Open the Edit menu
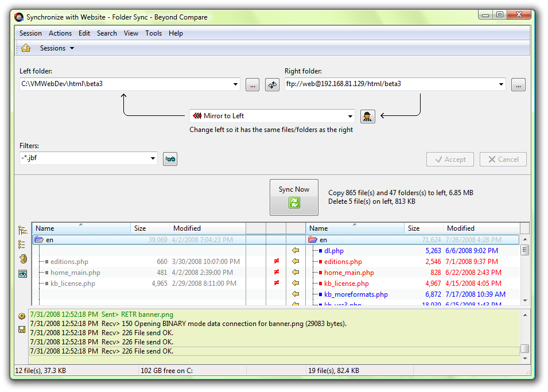This screenshot has width=548, height=392. point(84,33)
